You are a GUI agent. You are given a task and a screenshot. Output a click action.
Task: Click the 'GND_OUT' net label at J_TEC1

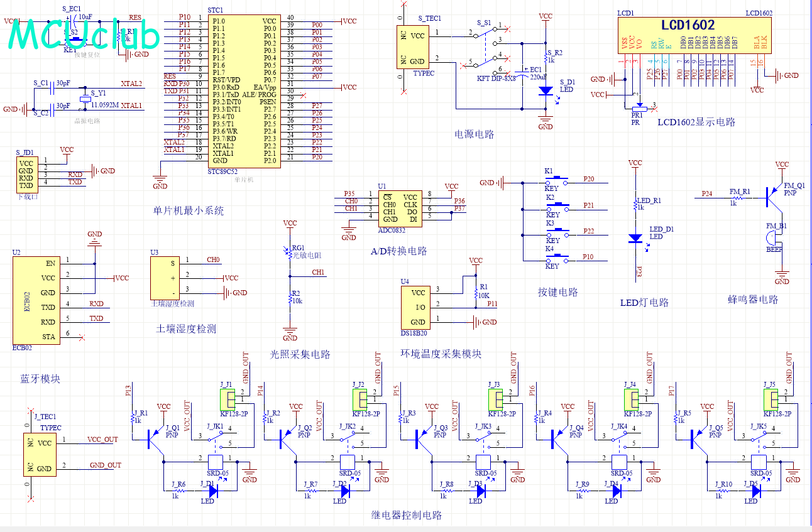tap(105, 465)
